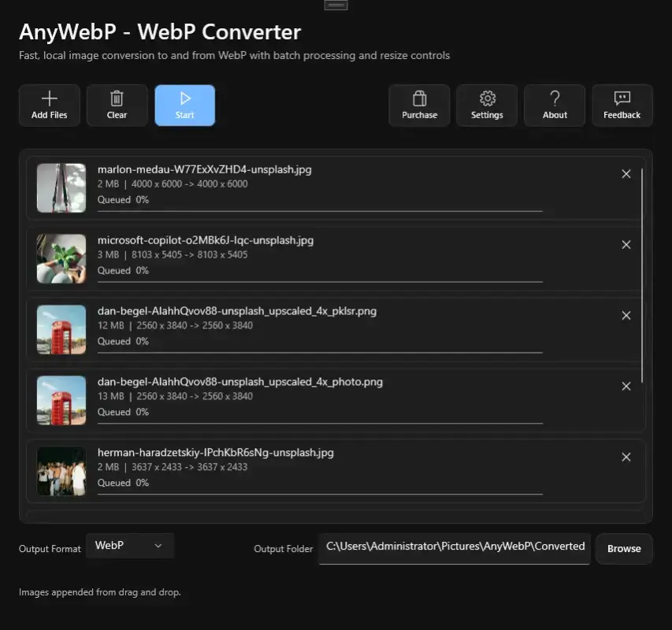This screenshot has height=630, width=672.
Task: Click the file list vertical scrollbar
Action: point(642,276)
